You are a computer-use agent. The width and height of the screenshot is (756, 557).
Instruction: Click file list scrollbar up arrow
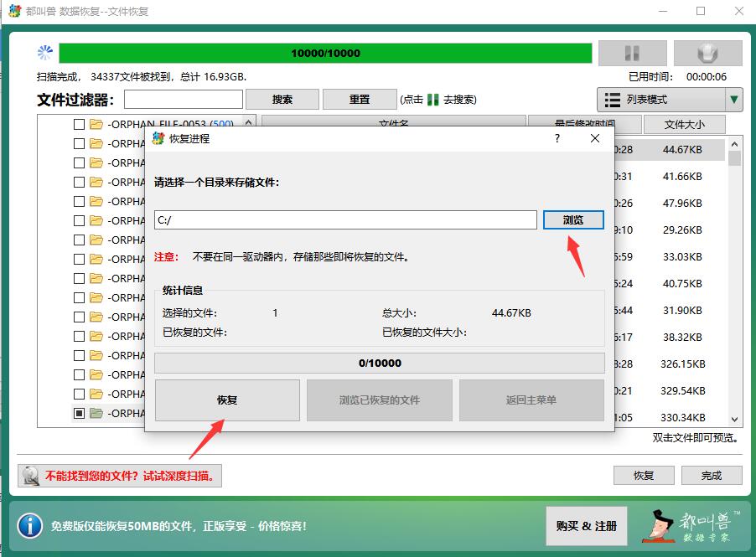734,143
